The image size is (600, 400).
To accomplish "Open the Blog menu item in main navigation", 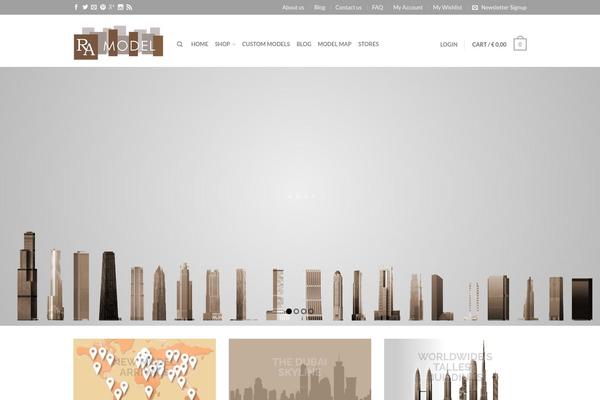I will (x=304, y=44).
